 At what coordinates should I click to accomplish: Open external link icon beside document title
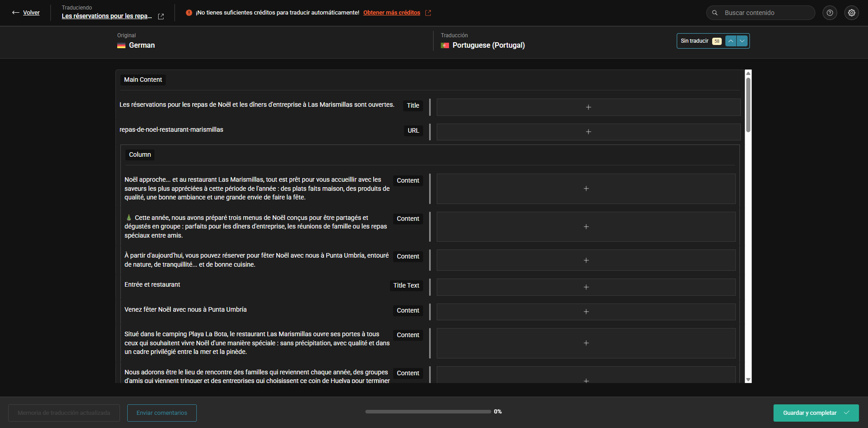pyautogui.click(x=161, y=16)
